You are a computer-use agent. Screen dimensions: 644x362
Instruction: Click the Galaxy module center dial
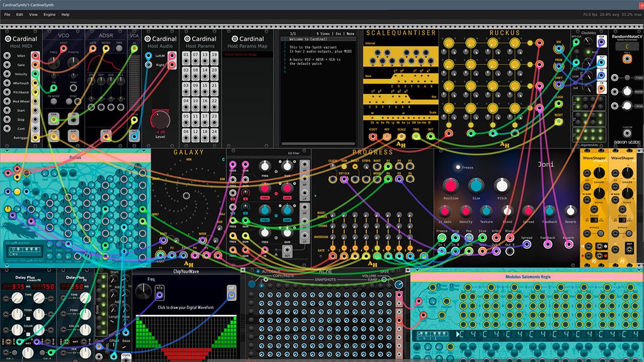186,196
